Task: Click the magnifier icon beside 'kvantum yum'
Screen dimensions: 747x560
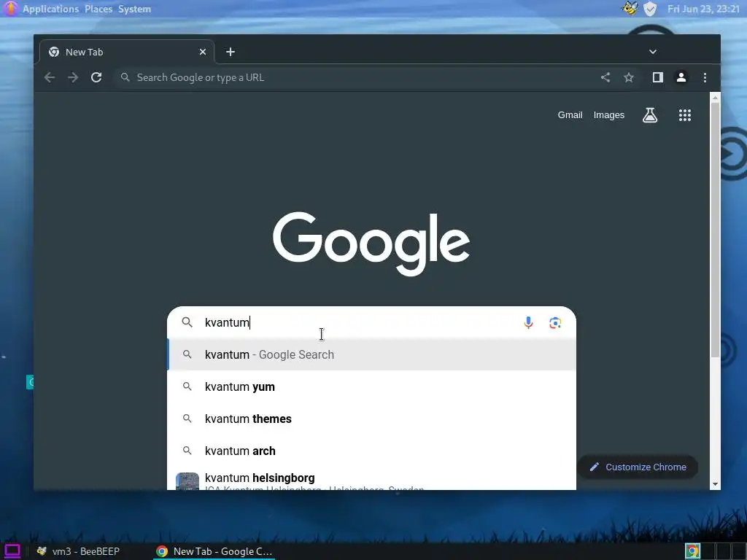Action: [x=187, y=386]
